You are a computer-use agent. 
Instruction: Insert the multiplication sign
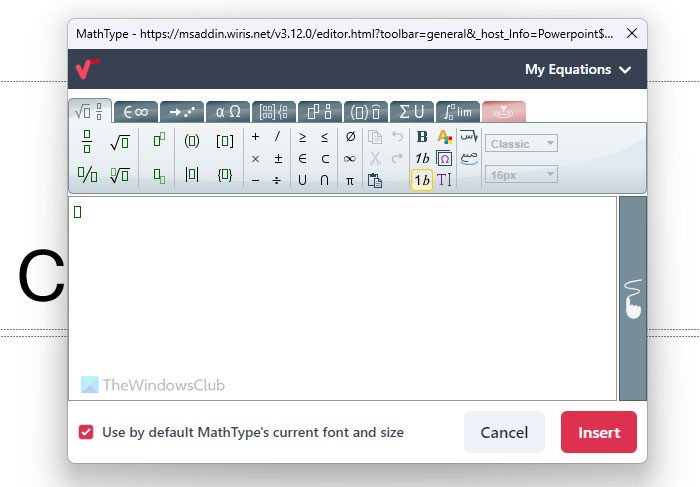coord(255,159)
